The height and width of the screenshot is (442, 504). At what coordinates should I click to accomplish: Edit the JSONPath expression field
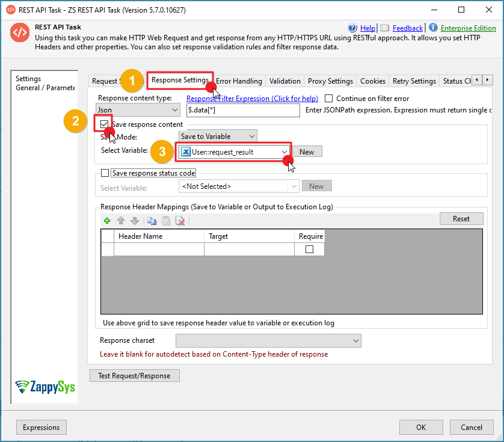coord(243,110)
